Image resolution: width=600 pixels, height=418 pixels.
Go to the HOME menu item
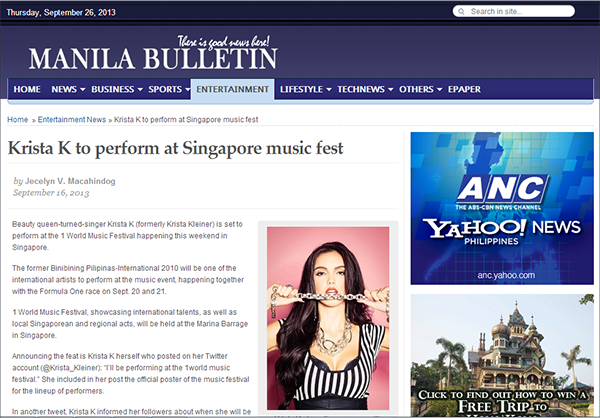pos(27,89)
